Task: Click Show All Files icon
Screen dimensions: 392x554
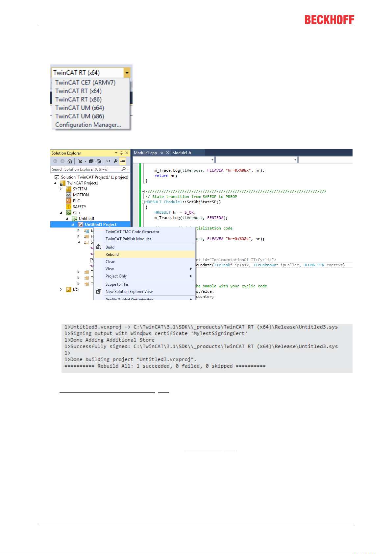Action: point(98,161)
